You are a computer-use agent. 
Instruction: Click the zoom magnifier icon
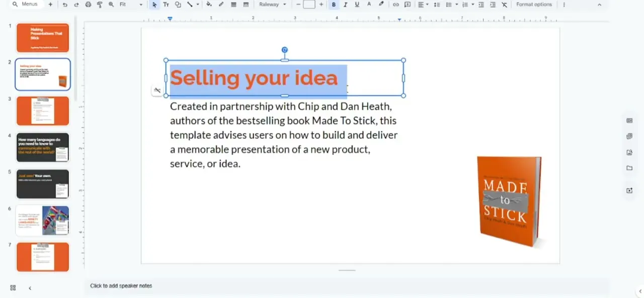[x=111, y=5]
